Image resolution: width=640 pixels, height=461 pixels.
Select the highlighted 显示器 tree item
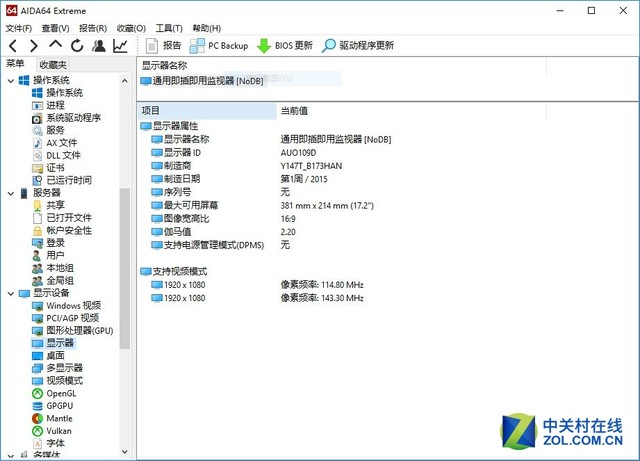click(53, 343)
